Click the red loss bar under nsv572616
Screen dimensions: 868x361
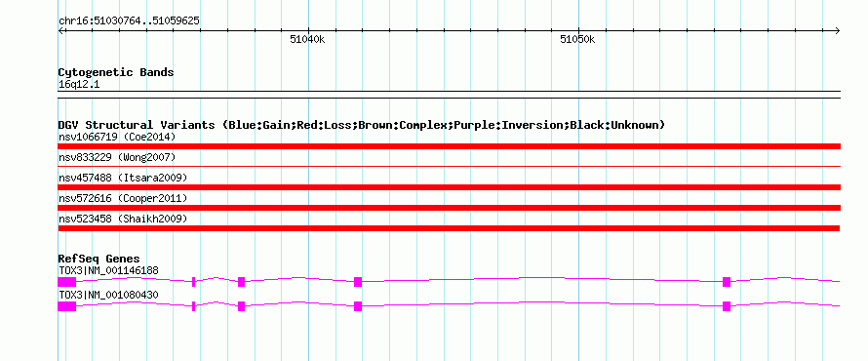[x=449, y=208]
